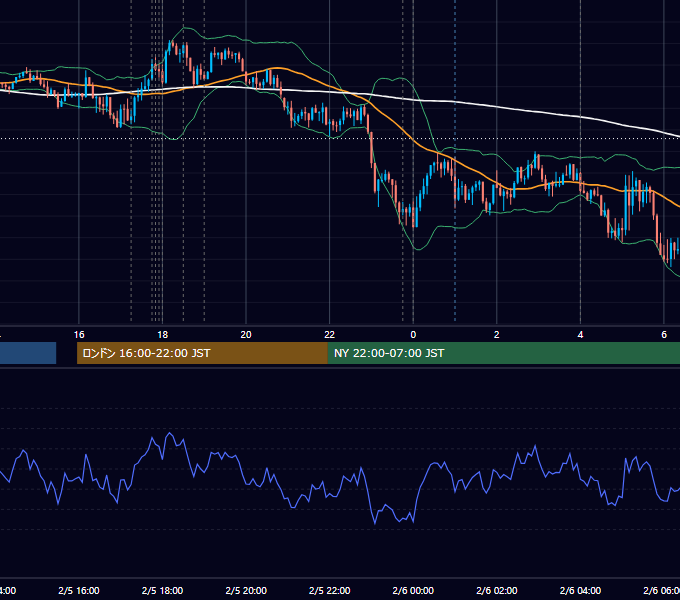Click hour label 0 on upper time axis
680x600 pixels.
413,335
